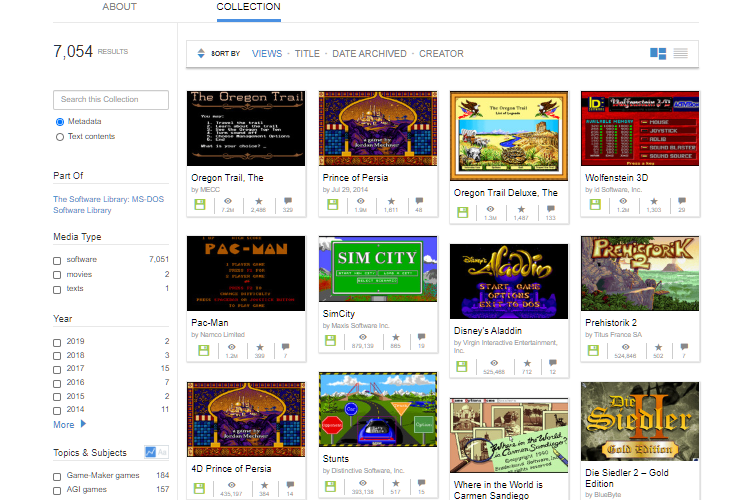Click favorites star on Oregon Trail card
The image size is (750, 500).
point(259,201)
